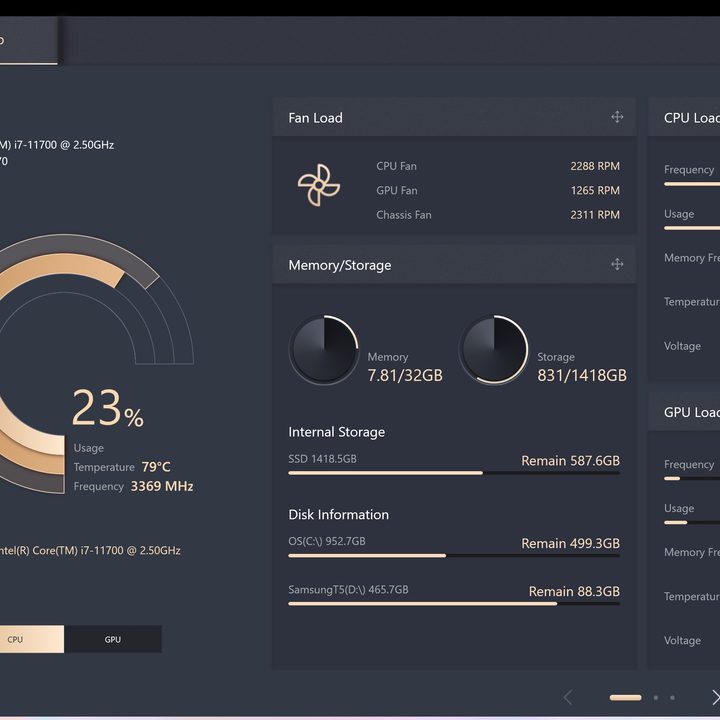Click CPU Load Frequency bar
The width and height of the screenshot is (720, 720).
692,184
